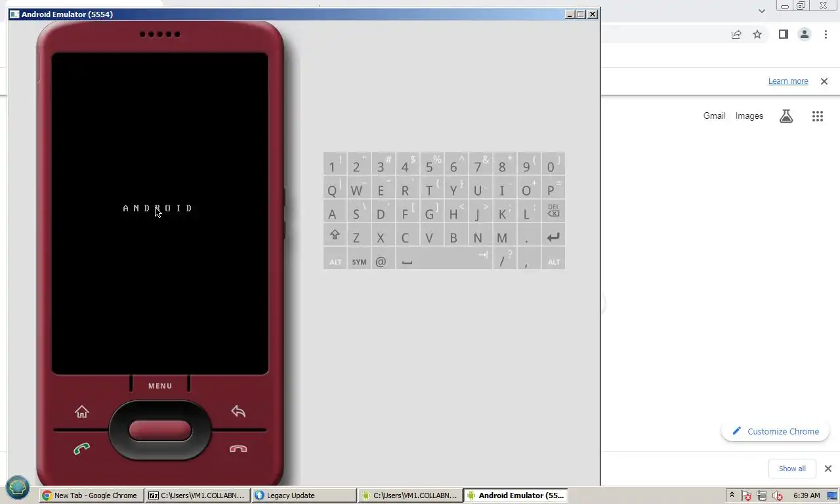Viewport: 840px width, 504px height.
Task: Click the X key on emulator keyboard
Action: click(383, 236)
